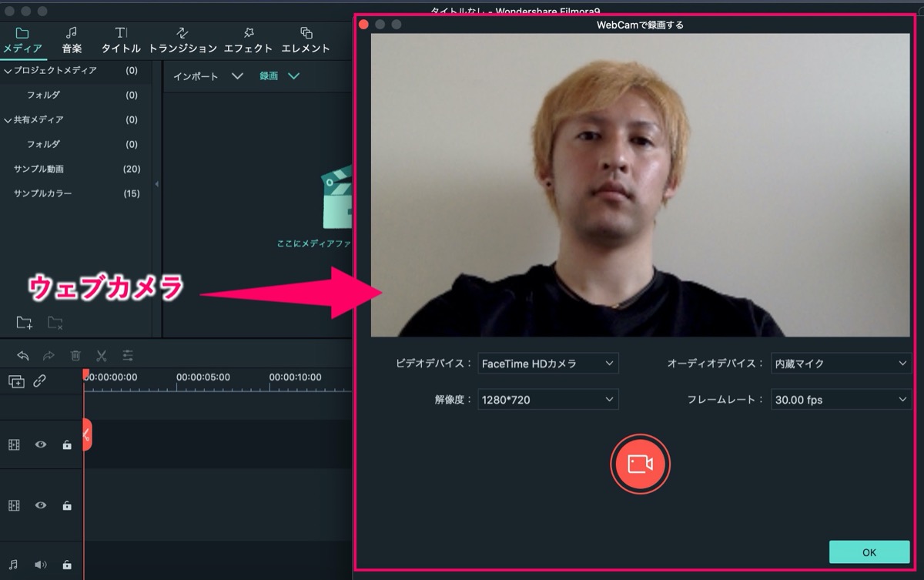This screenshot has width=924, height=580.
Task: Click the film icon of second video track
Action: 14,505
